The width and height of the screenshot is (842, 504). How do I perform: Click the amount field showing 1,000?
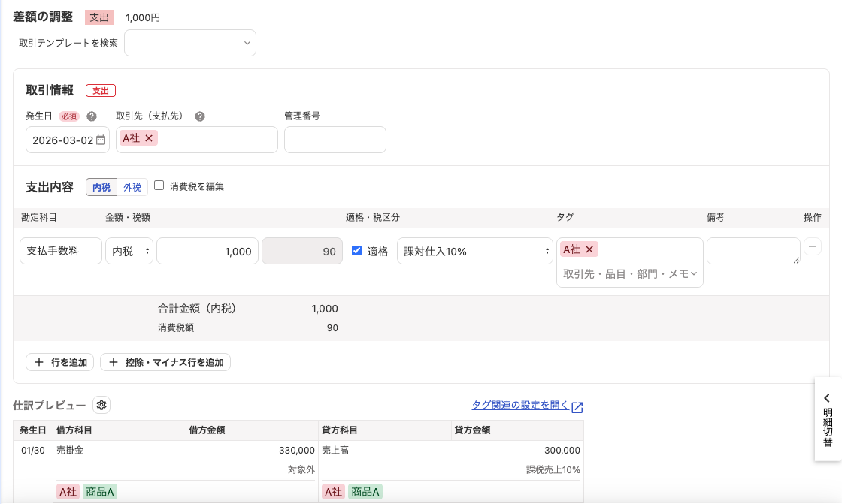pos(207,251)
